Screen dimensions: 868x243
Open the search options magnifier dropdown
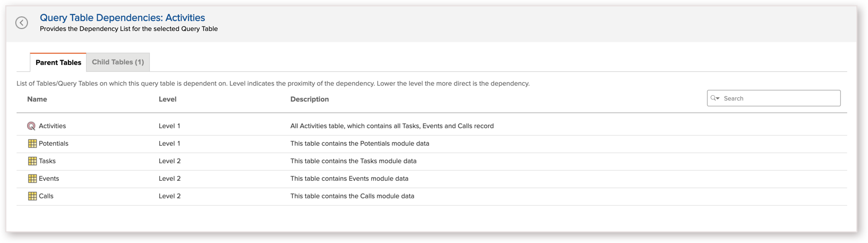tap(715, 98)
